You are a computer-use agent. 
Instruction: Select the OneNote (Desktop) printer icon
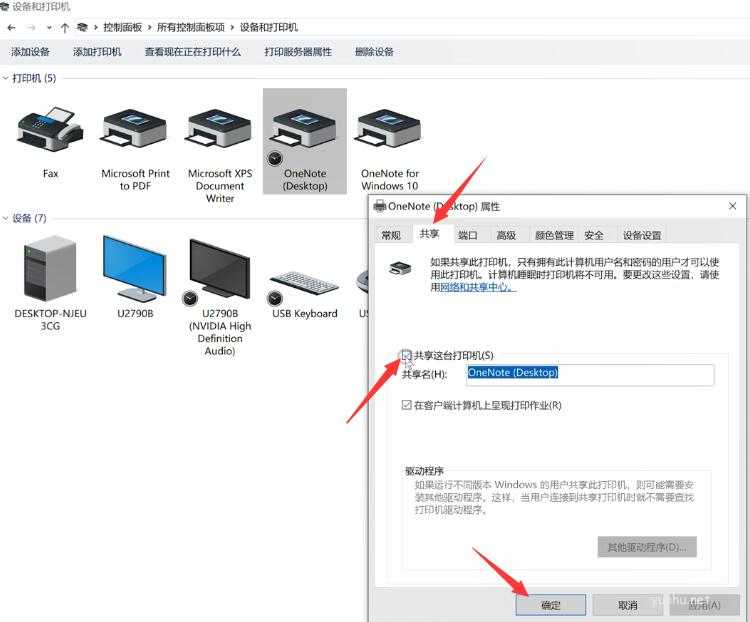(x=305, y=129)
